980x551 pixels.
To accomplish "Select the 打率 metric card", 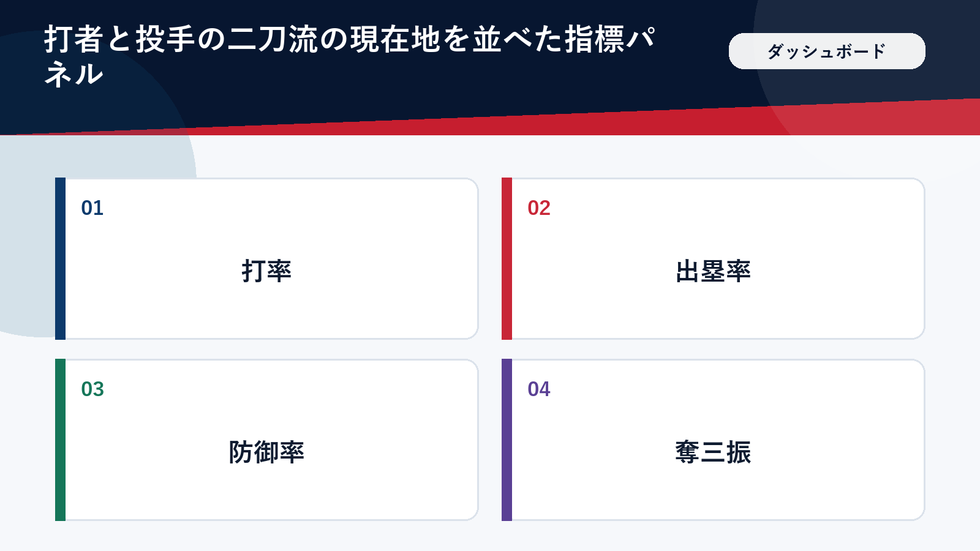I will (266, 258).
